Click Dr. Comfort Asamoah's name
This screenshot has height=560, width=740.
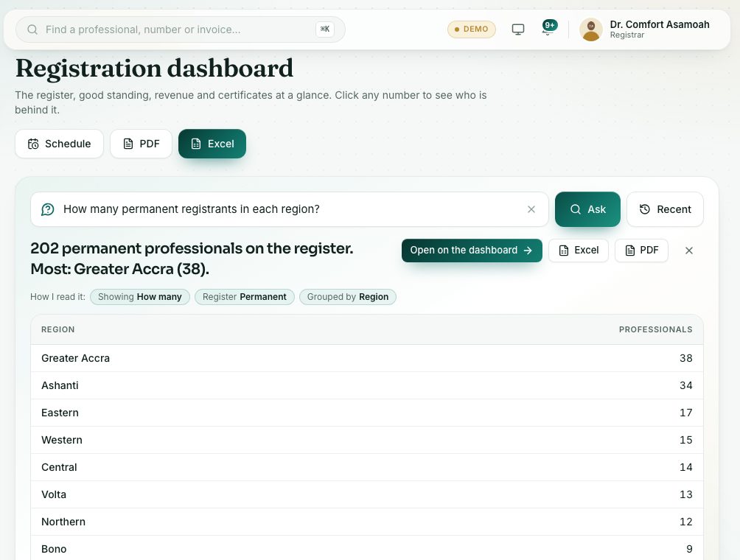click(x=660, y=24)
